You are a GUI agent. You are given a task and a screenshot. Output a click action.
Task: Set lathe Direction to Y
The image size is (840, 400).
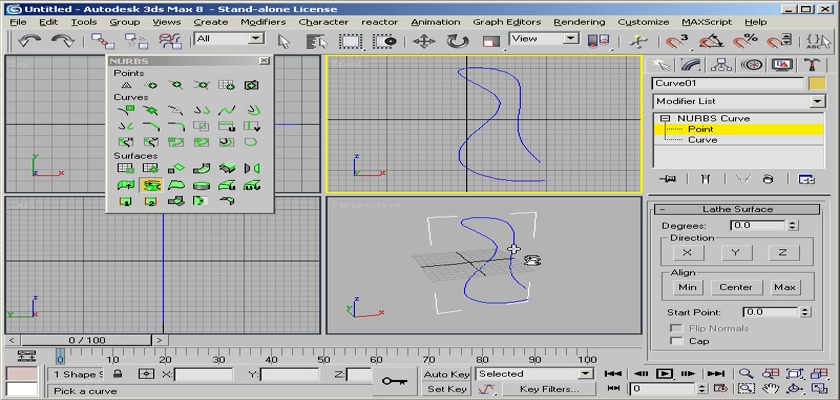click(735, 253)
